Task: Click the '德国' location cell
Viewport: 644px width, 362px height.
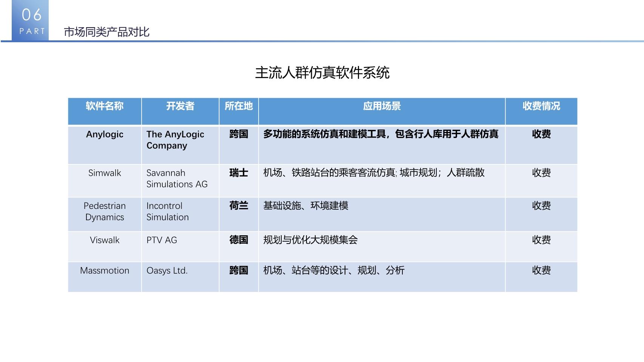Action: [239, 247]
